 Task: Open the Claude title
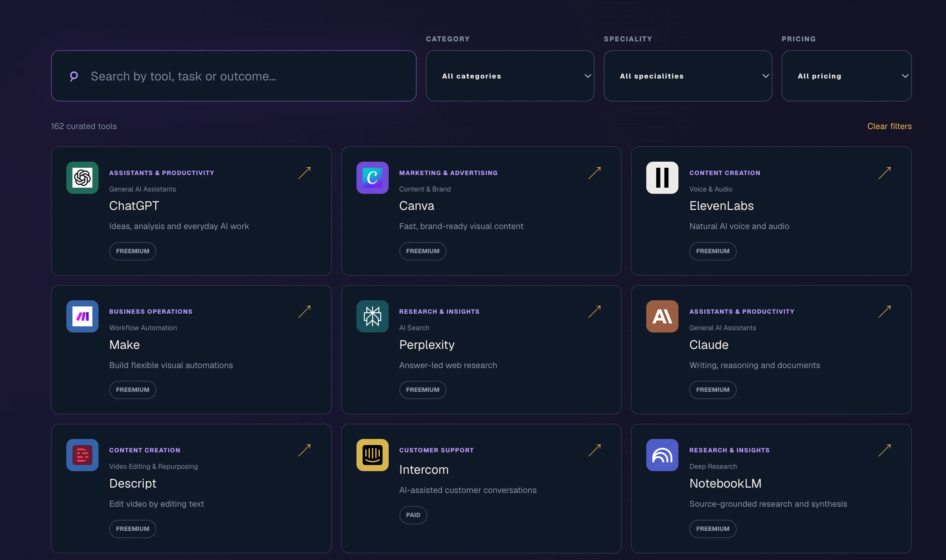click(x=709, y=345)
